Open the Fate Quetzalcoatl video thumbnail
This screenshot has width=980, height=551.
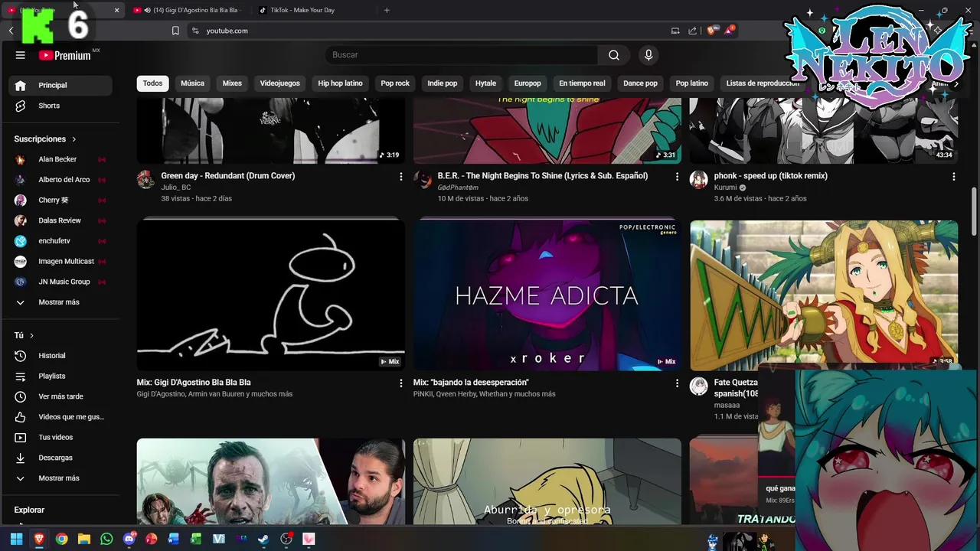[x=824, y=295]
